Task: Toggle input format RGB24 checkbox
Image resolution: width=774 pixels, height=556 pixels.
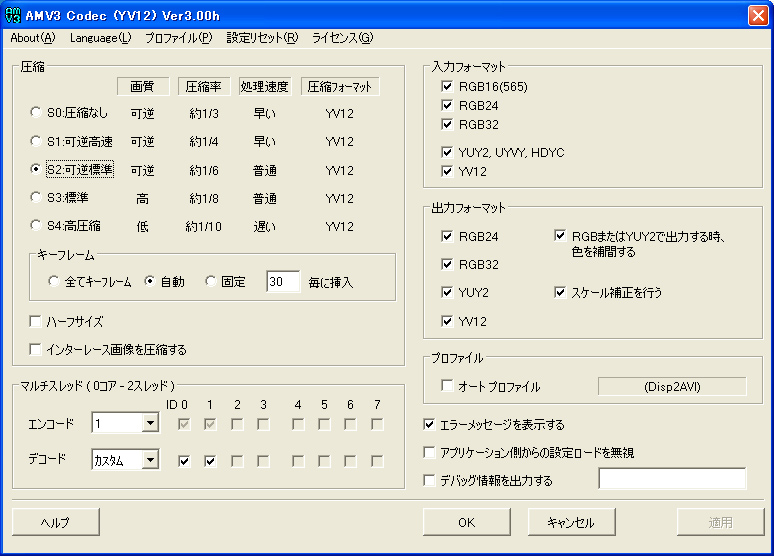Action: [447, 105]
